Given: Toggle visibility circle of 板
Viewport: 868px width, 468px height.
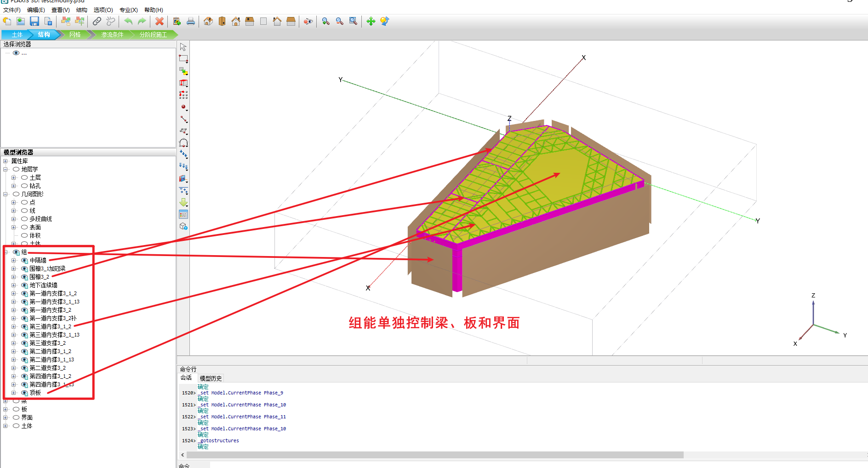Looking at the screenshot, I should (16, 409).
